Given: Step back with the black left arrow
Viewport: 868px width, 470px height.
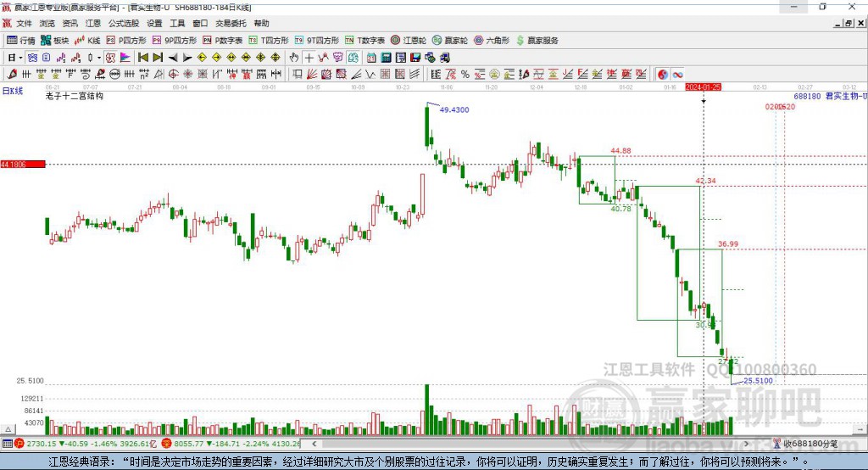Looking at the screenshot, I should pyautogui.click(x=173, y=58).
